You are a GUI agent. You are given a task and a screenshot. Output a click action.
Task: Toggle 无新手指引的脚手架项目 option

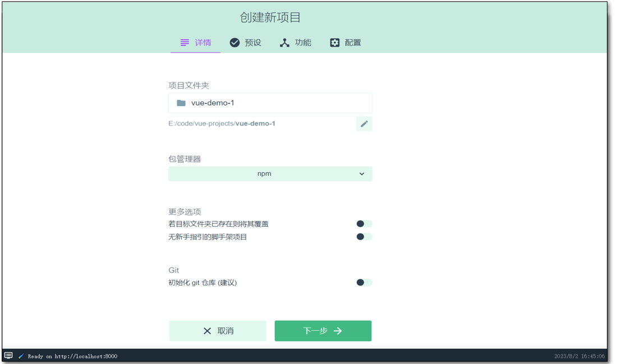click(364, 237)
